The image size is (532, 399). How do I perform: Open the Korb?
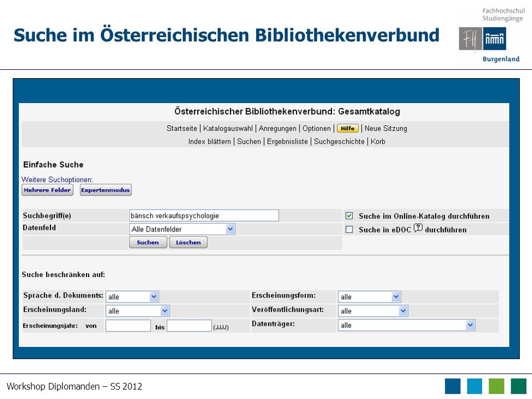377,141
